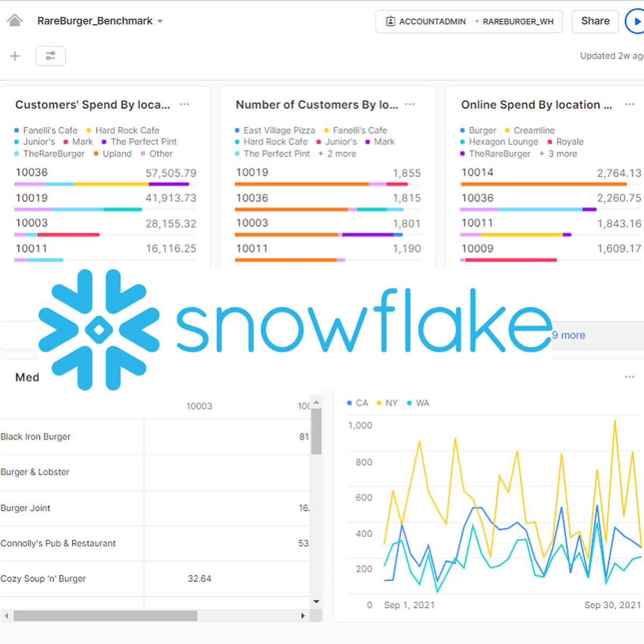Toggle the NY series in line chart
644x644 pixels.
pyautogui.click(x=387, y=403)
